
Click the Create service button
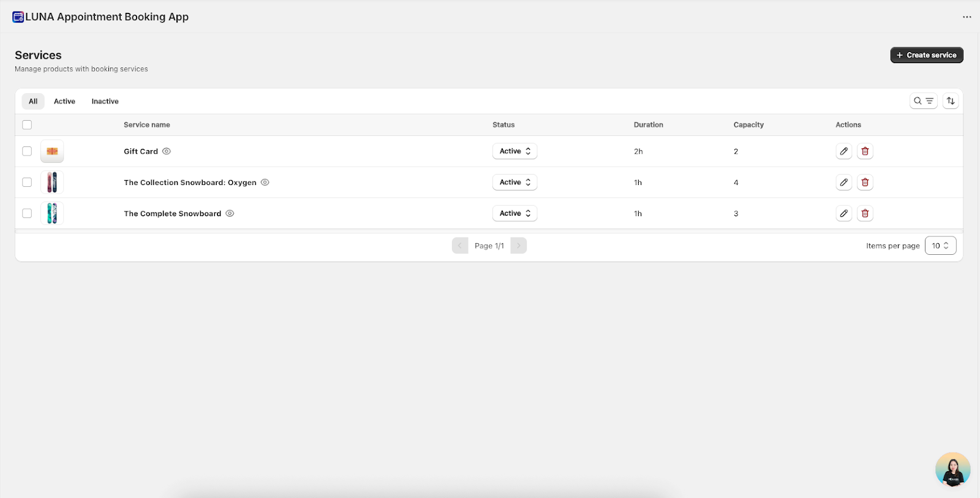[x=926, y=55]
